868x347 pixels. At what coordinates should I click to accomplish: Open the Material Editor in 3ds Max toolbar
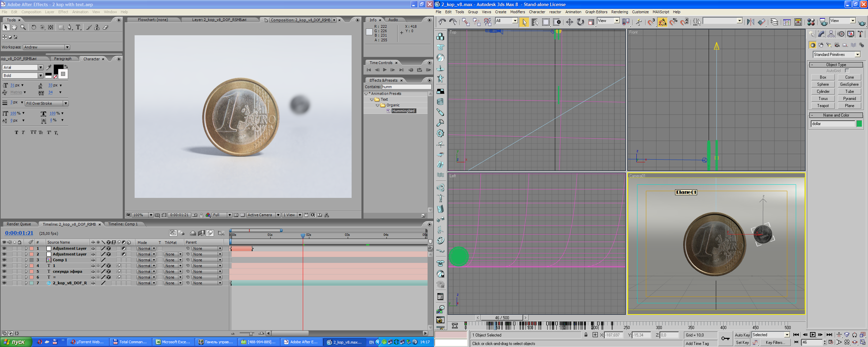(811, 22)
